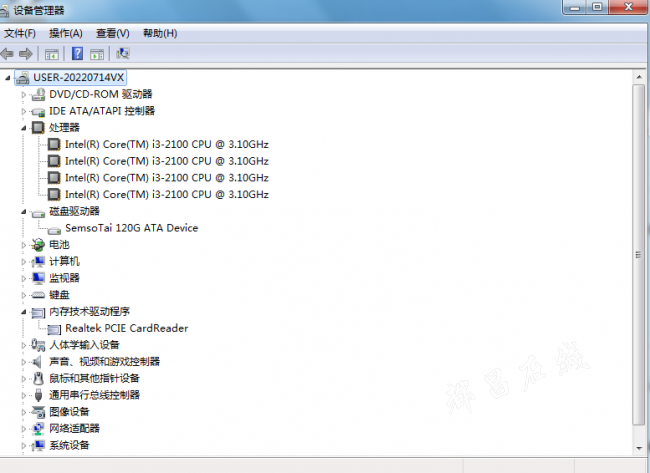The image size is (650, 473).
Task: Collapse the 处理器 node
Action: point(24,128)
